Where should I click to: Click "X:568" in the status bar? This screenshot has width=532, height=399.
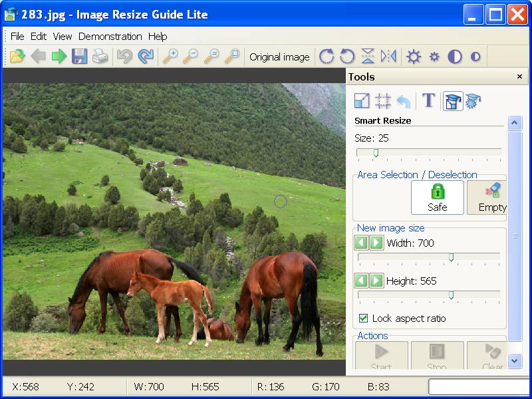click(25, 387)
